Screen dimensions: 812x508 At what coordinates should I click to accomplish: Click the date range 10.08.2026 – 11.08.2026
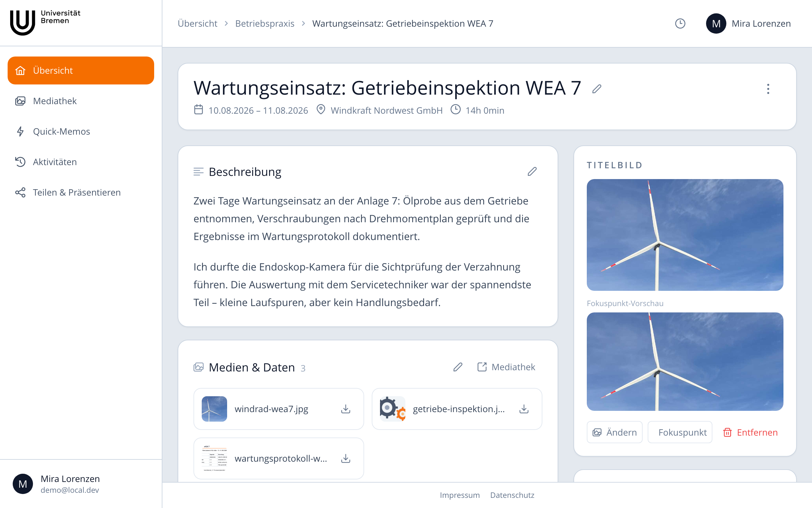[x=258, y=110]
